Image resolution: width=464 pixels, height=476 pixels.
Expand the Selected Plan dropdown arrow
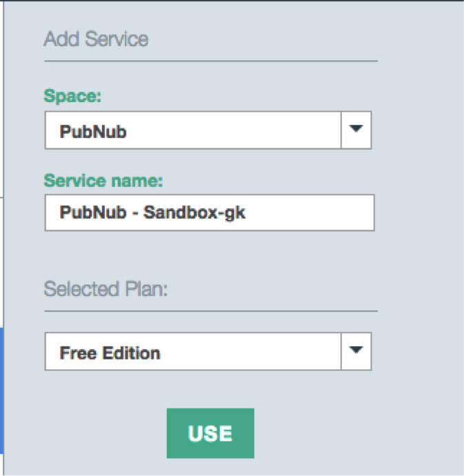[x=356, y=351]
